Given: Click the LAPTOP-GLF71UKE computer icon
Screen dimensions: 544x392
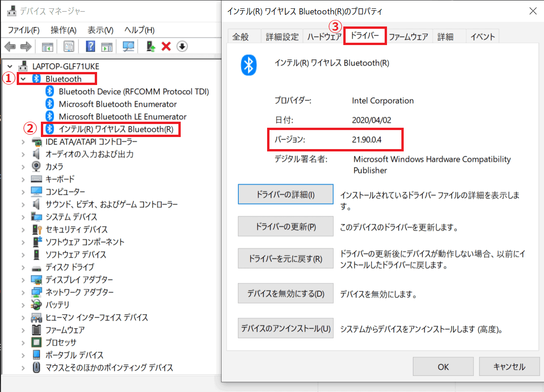Looking at the screenshot, I should click(x=23, y=66).
